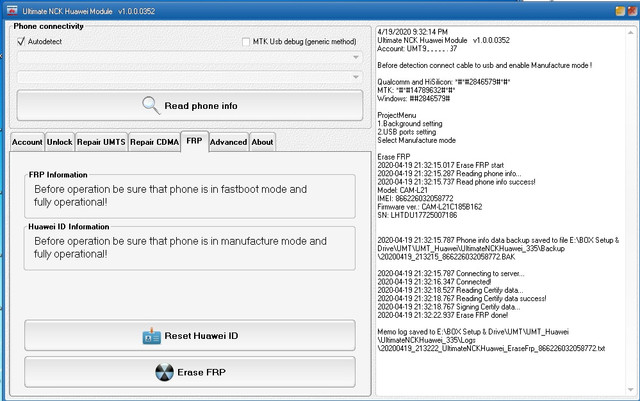Click the 'Select Manufacture mode' log line

click(x=416, y=140)
